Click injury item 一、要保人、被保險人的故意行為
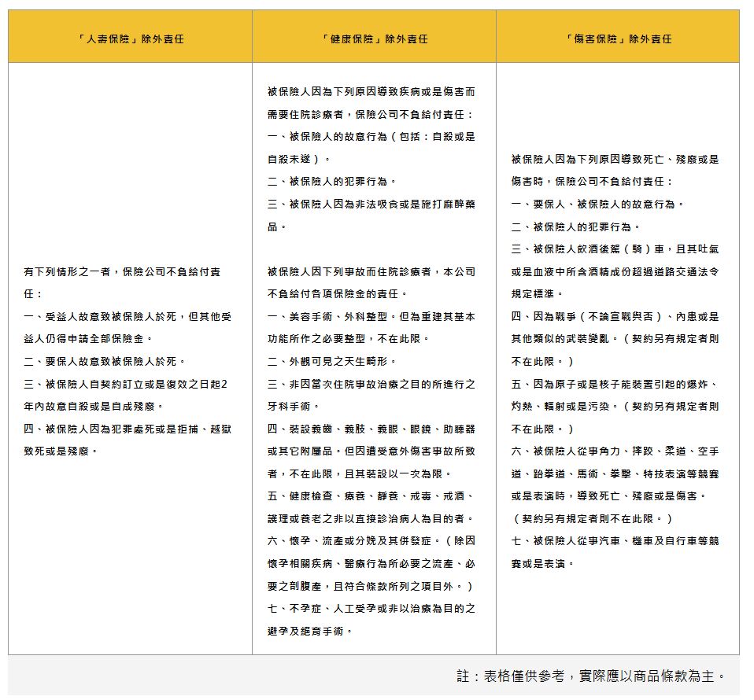754x700 pixels. tap(597, 204)
